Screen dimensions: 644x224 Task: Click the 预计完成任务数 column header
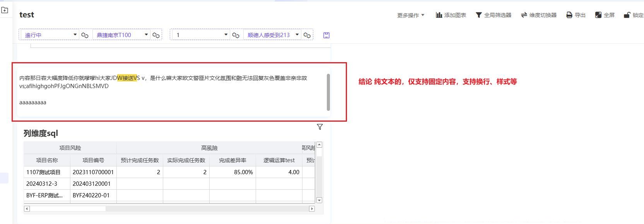pyautogui.click(x=140, y=160)
